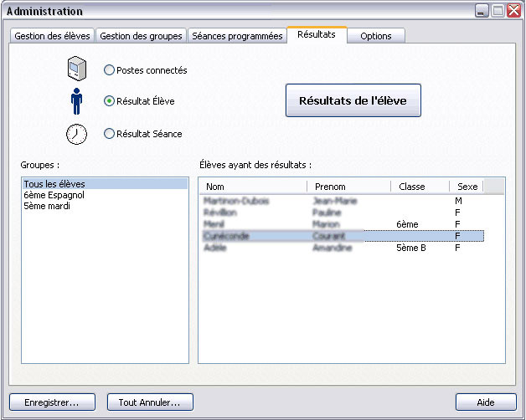Maximize the Administration window
526x420 pixels.
pos(497,11)
